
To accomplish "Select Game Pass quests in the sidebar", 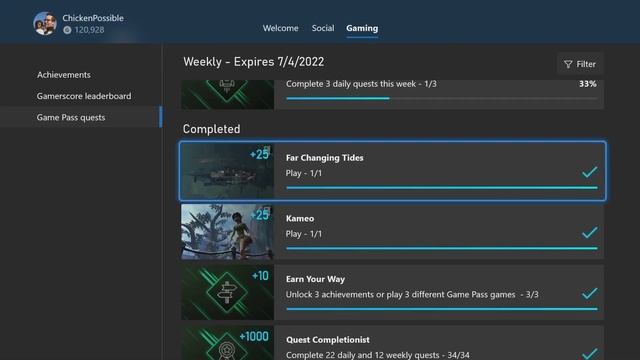I will coord(81,117).
